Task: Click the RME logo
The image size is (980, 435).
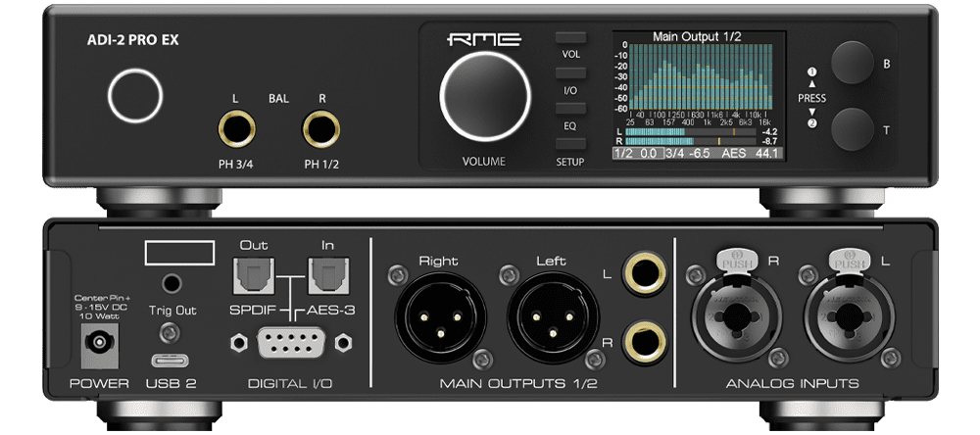Action: 484,39
